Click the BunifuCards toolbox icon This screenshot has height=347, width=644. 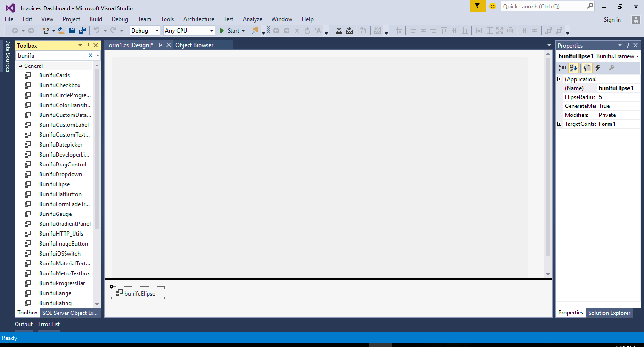[28, 75]
